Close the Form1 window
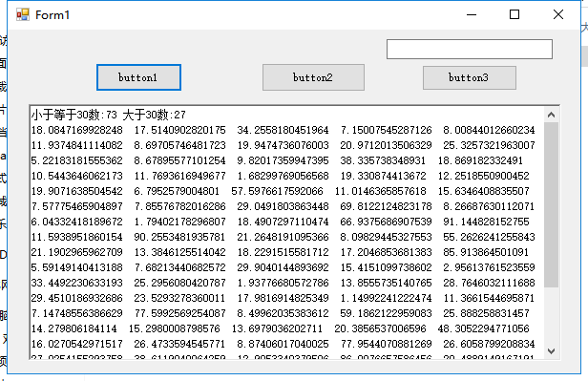The image size is (588, 381). tap(558, 15)
